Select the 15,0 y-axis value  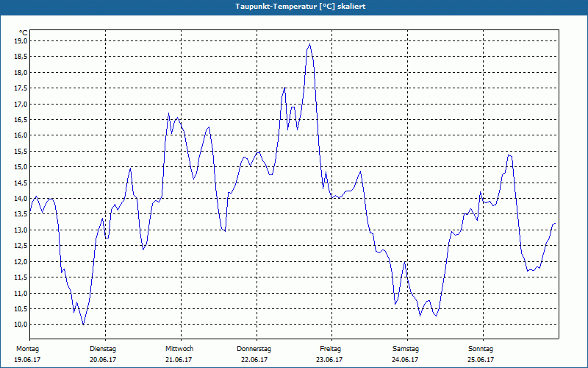(21, 167)
